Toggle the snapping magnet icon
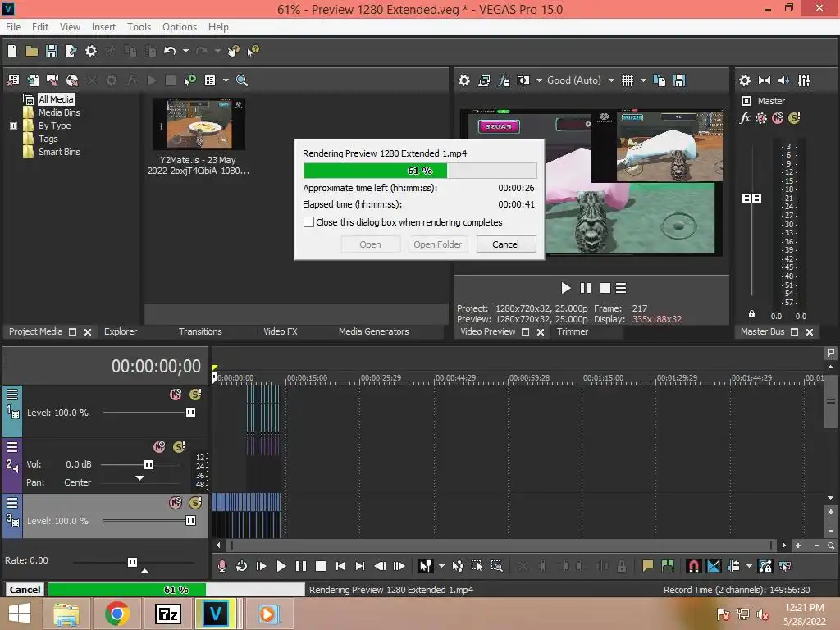840x630 pixels. tap(693, 566)
